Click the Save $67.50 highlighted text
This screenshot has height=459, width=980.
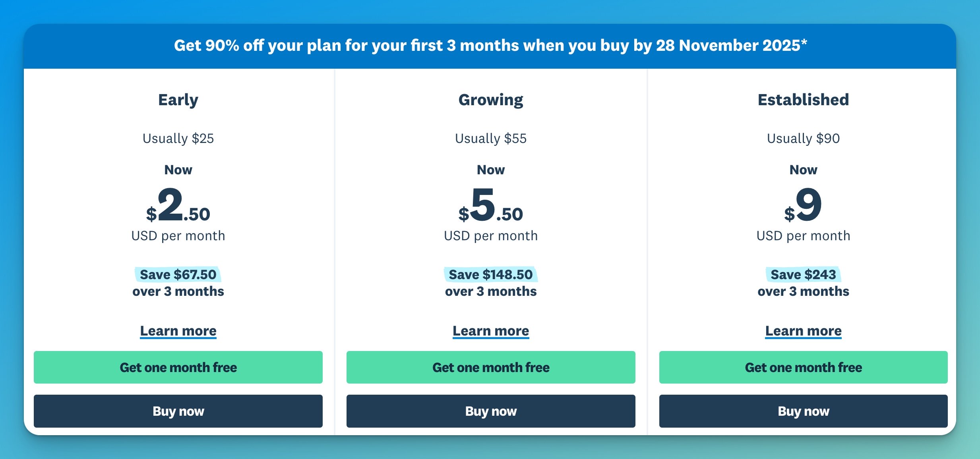click(x=178, y=274)
